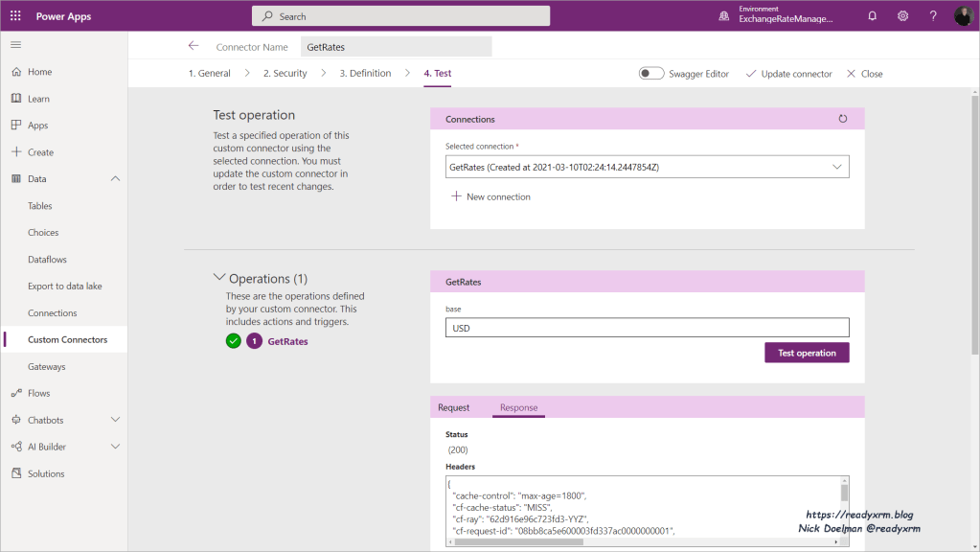Click the base input field
The width and height of the screenshot is (980, 552).
[647, 328]
